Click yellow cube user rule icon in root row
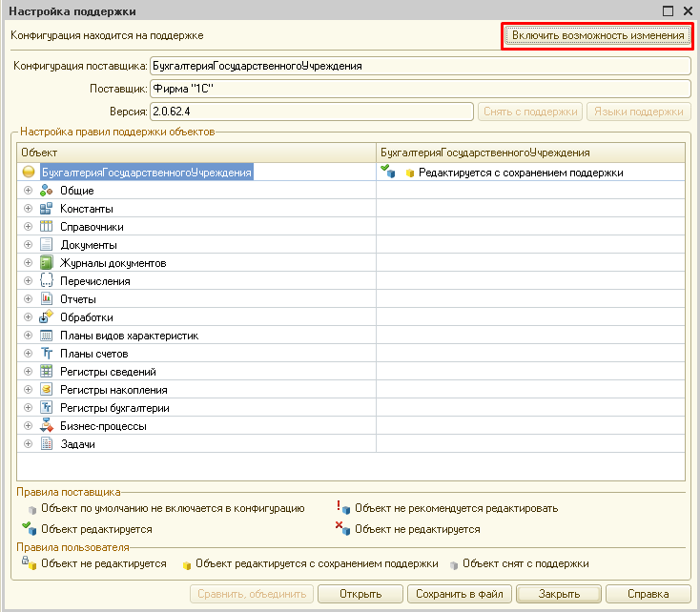700x612 pixels. click(x=410, y=173)
